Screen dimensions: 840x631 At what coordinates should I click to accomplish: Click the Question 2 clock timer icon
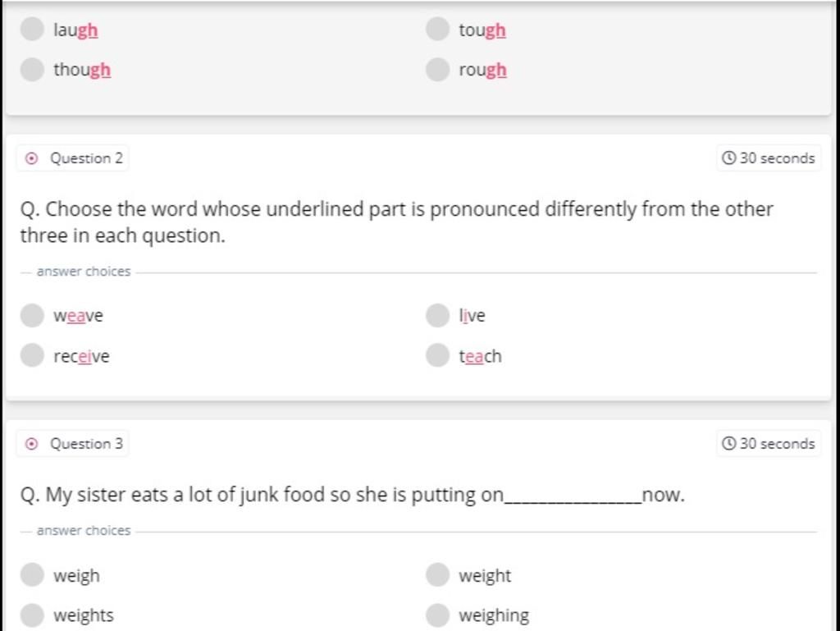pos(728,158)
